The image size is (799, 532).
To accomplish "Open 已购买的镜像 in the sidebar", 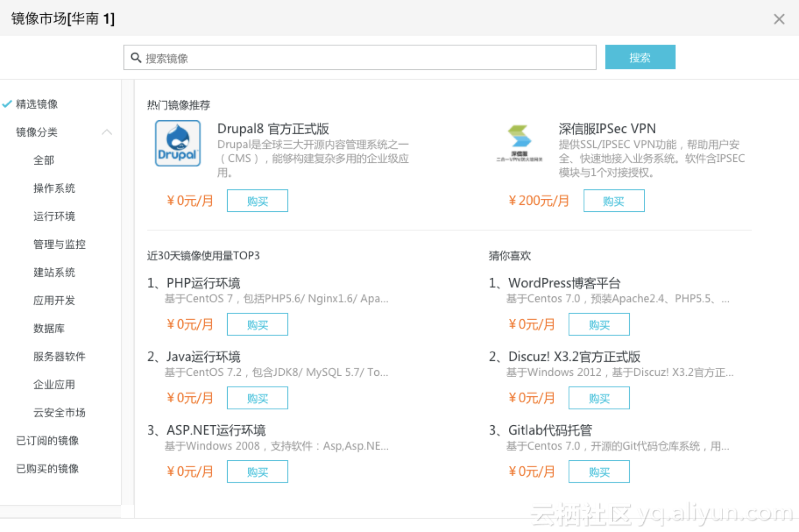I will pyautogui.click(x=48, y=469).
